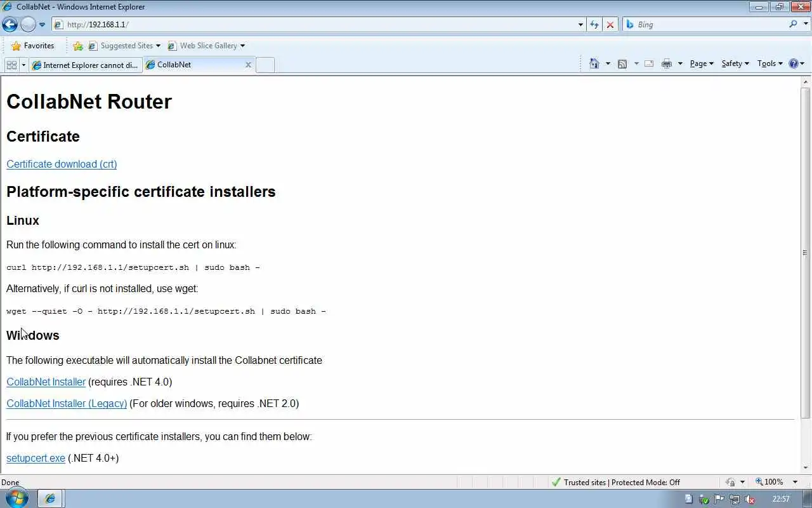Screen dimensions: 812x508
Task: Click the taskbar clock showing 22:57
Action: pos(781,499)
